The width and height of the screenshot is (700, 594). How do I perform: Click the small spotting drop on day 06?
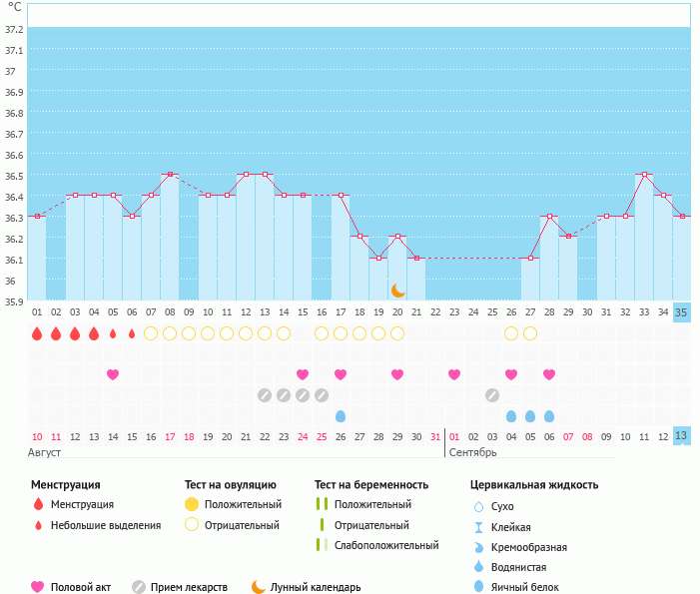click(132, 333)
